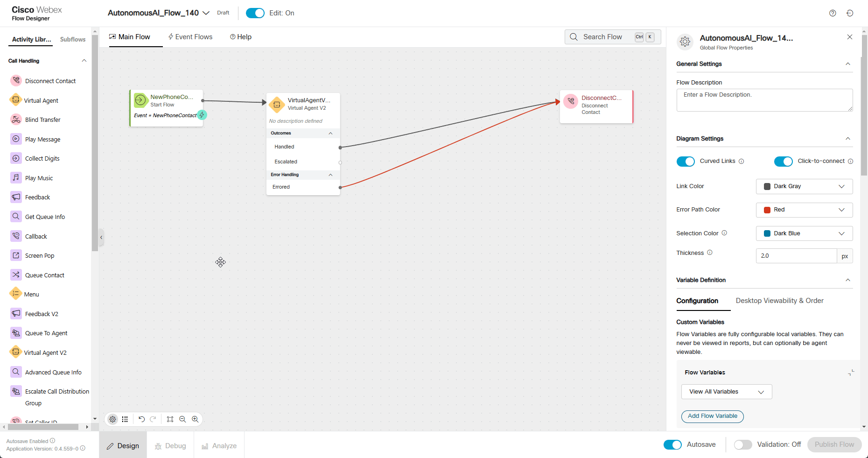Toggle the grid dots icon in canvas toolbar

125,419
